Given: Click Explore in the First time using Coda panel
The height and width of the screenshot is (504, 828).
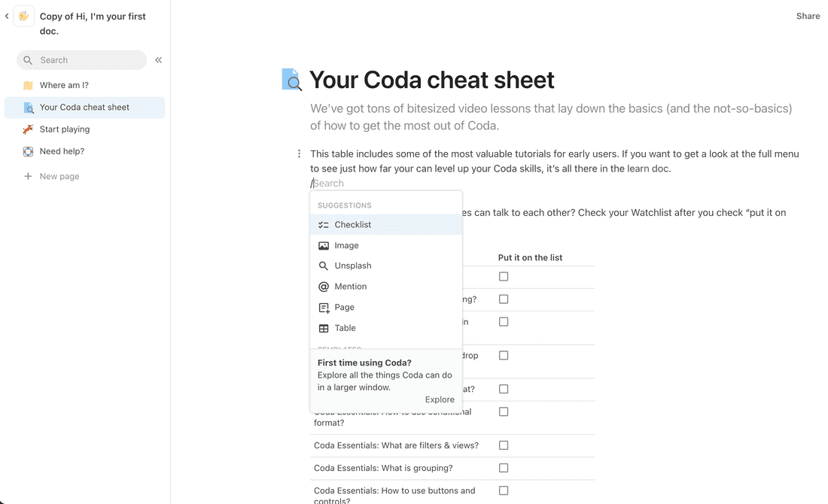Looking at the screenshot, I should point(440,399).
